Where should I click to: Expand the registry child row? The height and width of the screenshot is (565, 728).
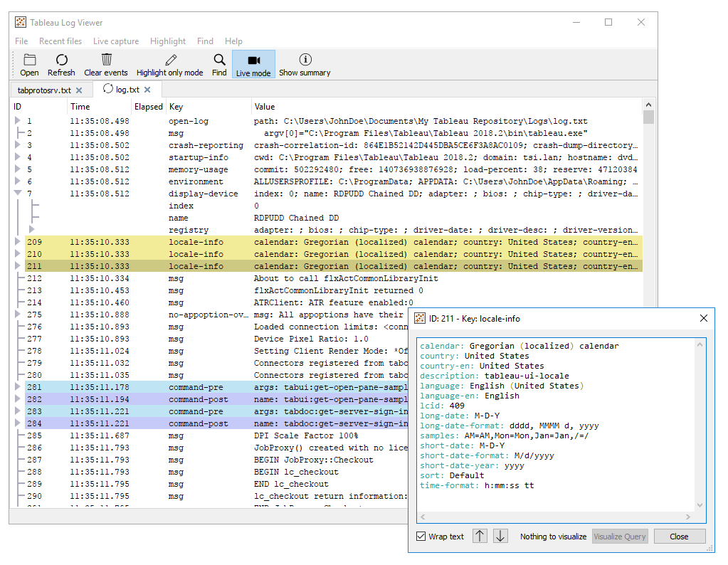(31, 230)
